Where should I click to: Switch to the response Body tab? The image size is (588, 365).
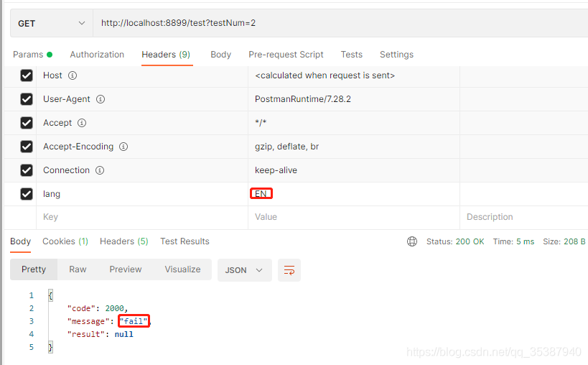point(20,241)
